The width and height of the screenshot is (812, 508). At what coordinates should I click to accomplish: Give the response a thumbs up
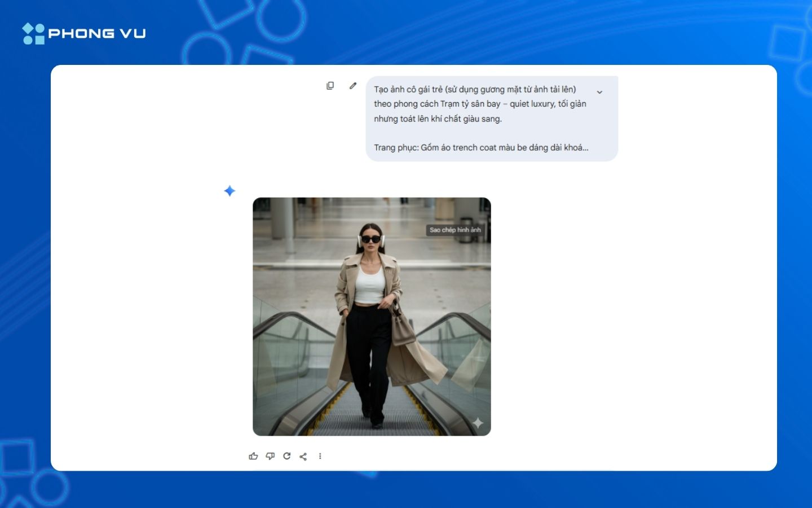pos(253,456)
